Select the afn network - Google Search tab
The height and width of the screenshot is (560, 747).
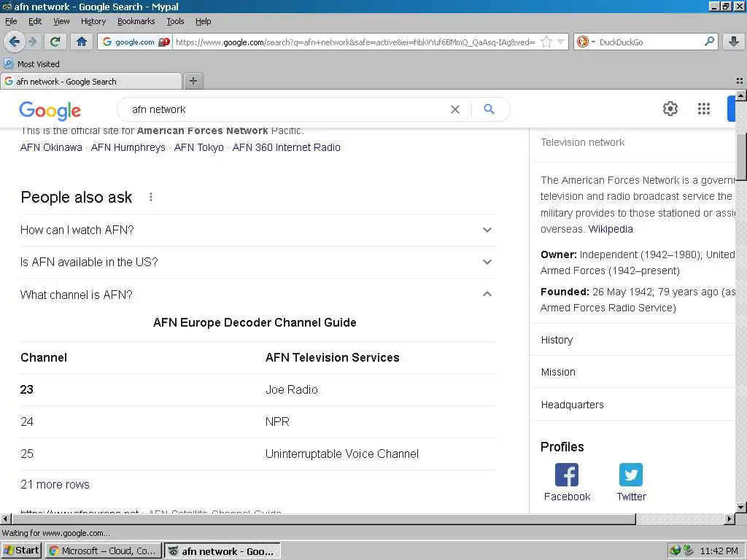click(90, 82)
